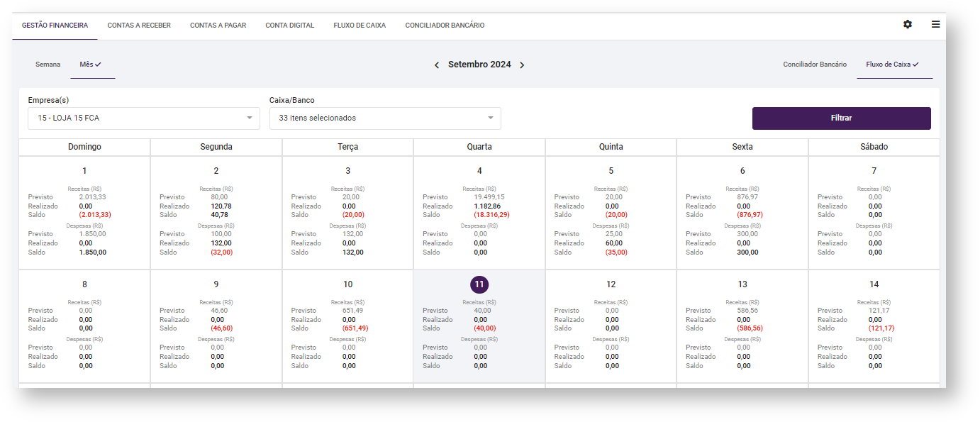Screen dimensions: 980x422
Task: Open the Fluxo de Caixa top tab
Action: coord(360,26)
